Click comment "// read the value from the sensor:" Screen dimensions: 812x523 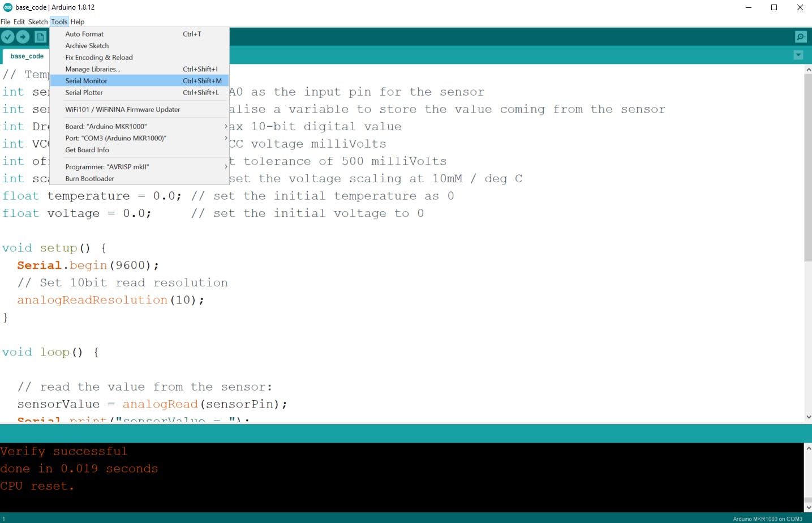click(x=145, y=387)
